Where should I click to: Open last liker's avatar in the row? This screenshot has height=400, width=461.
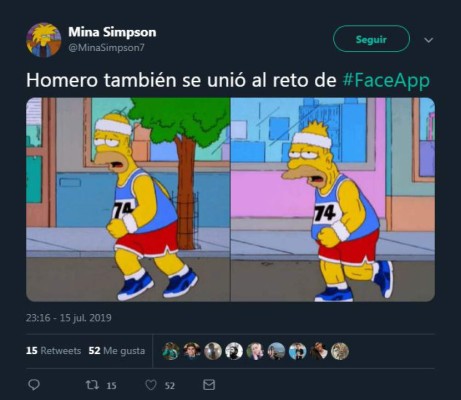tap(340, 351)
